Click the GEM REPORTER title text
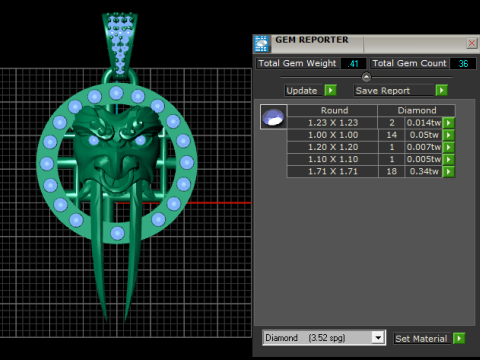 coord(312,40)
